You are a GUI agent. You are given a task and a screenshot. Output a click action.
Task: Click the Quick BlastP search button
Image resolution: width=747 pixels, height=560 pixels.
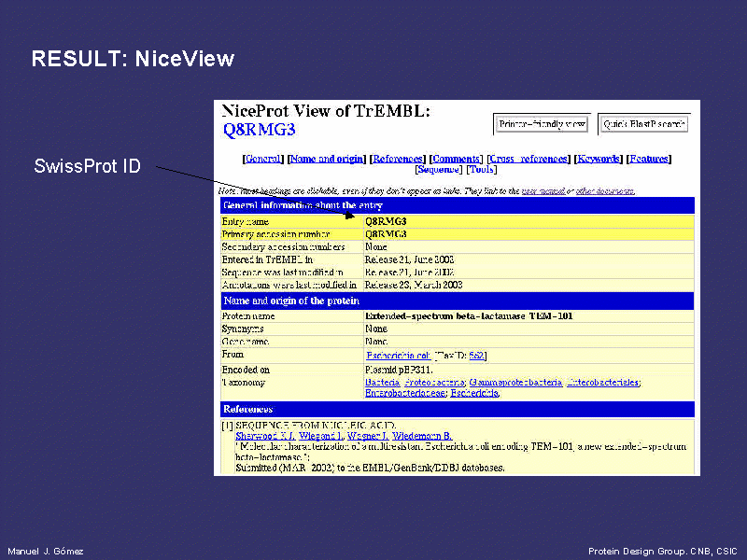[x=643, y=124]
